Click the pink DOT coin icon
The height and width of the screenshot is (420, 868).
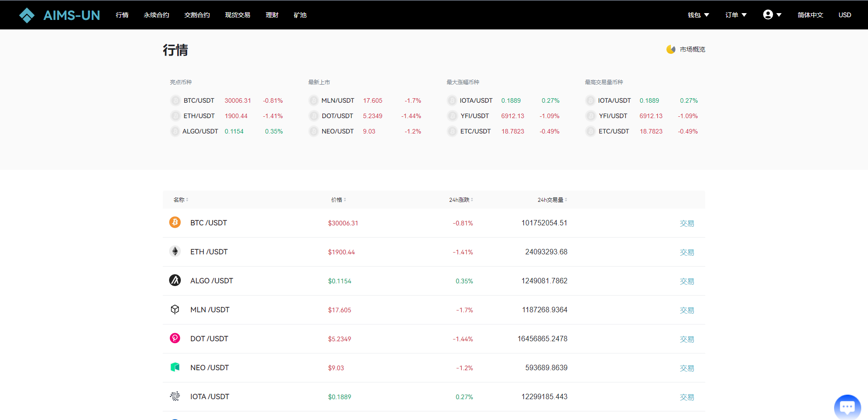tap(175, 338)
